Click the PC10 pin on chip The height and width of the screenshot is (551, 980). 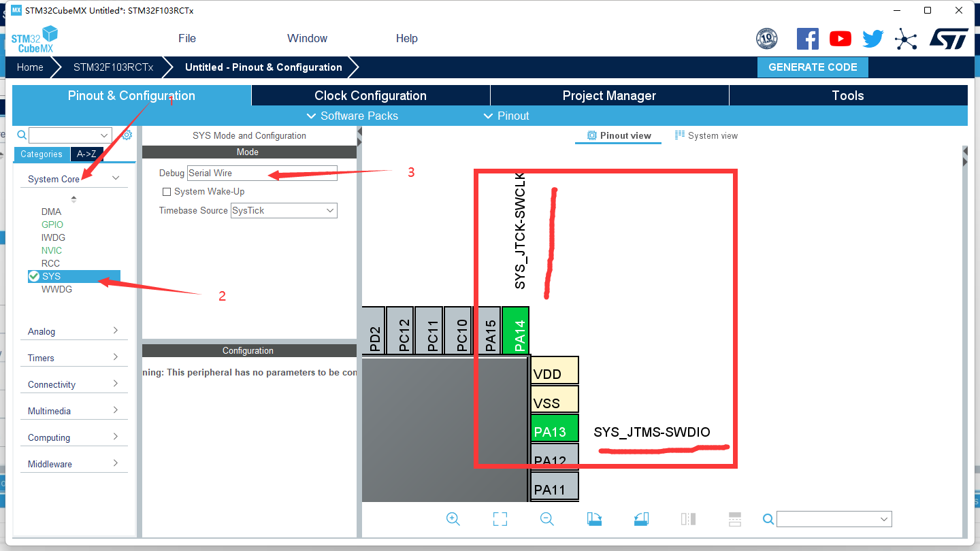(458, 330)
